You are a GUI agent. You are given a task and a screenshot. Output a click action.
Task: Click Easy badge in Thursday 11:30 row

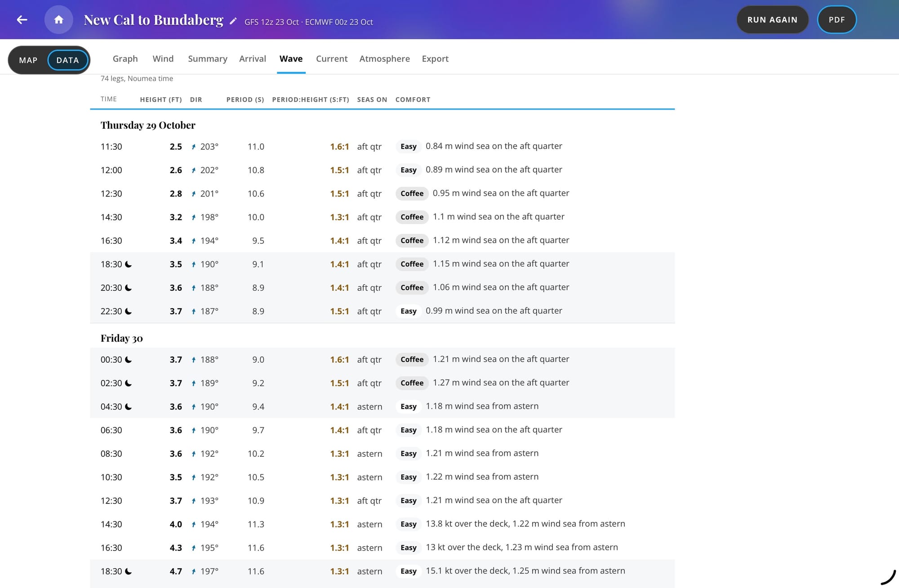[408, 147]
